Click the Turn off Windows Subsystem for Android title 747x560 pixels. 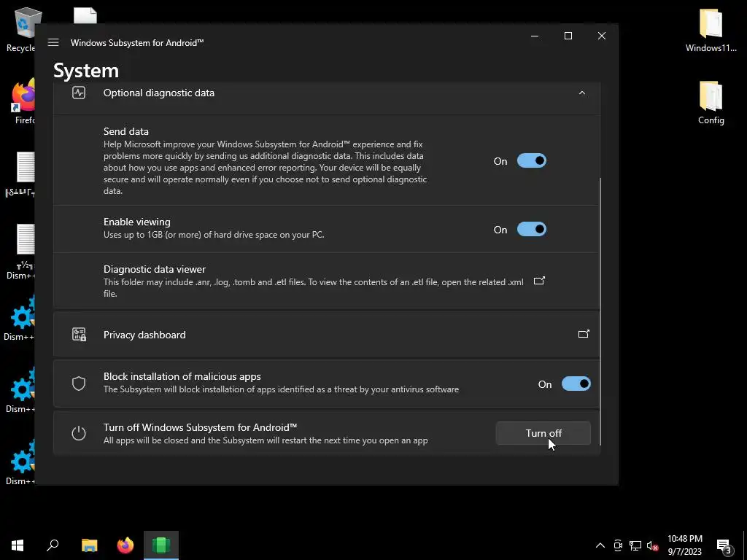pyautogui.click(x=200, y=427)
